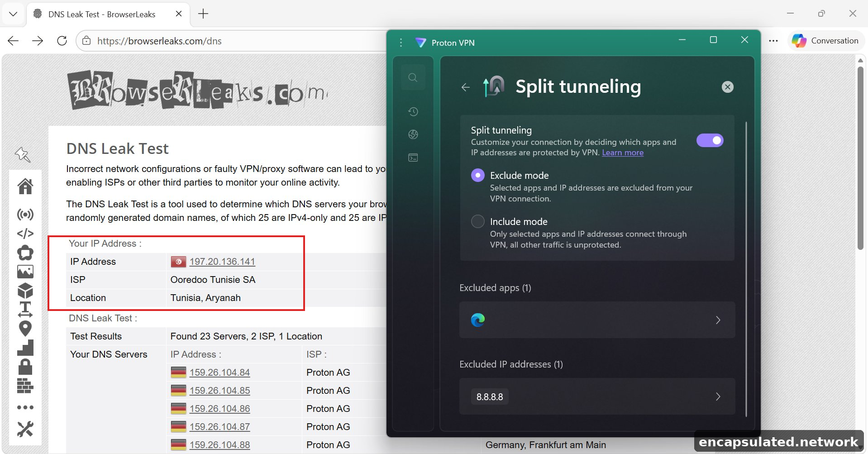868x454 pixels.
Task: Minimize the Proton VPN window
Action: pos(682,40)
